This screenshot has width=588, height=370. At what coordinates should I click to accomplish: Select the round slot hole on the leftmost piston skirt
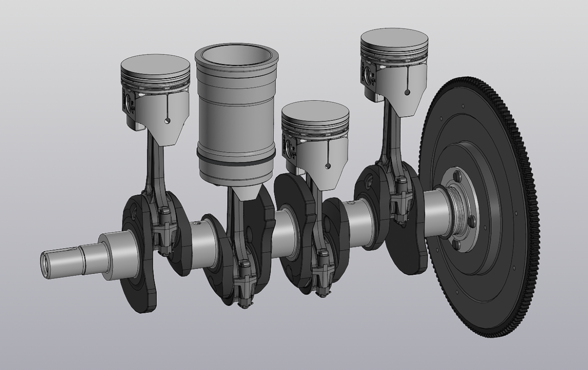click(168, 120)
